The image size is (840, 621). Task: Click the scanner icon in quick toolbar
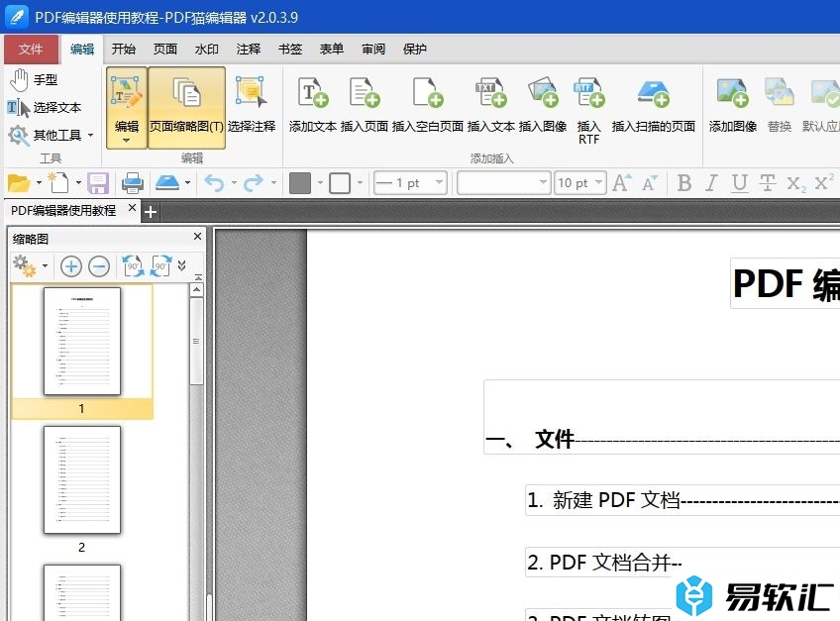(x=167, y=182)
